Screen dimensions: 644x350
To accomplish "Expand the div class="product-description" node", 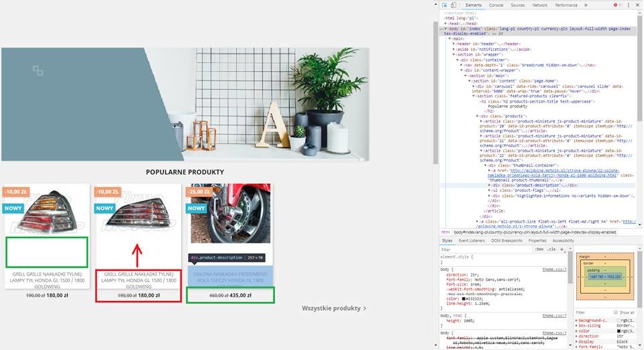I will [x=490, y=186].
